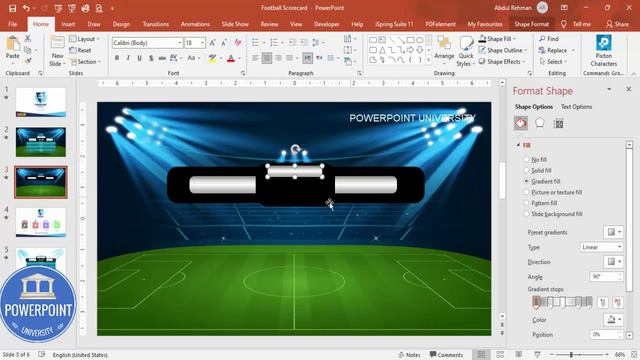The width and height of the screenshot is (640, 360).
Task: Add a gradient stop
Action: coord(602,302)
